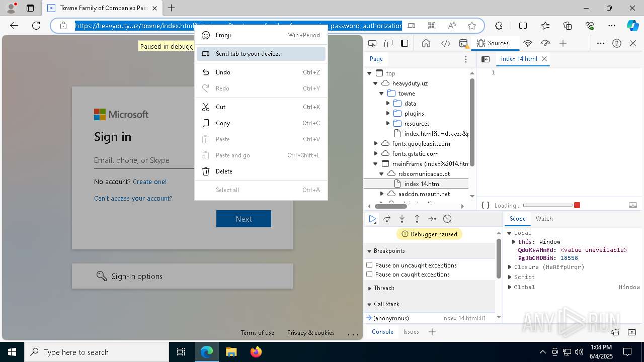The image size is (644, 362).
Task: Toggle the DevTools activity bar dock icon
Action: click(x=405, y=43)
